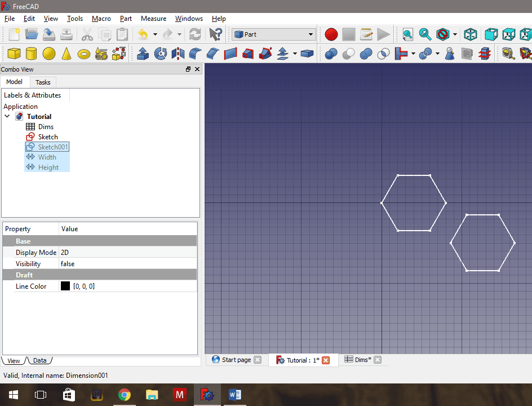
Task: Apply a Fillet to an edge
Action: pyautogui.click(x=194, y=54)
